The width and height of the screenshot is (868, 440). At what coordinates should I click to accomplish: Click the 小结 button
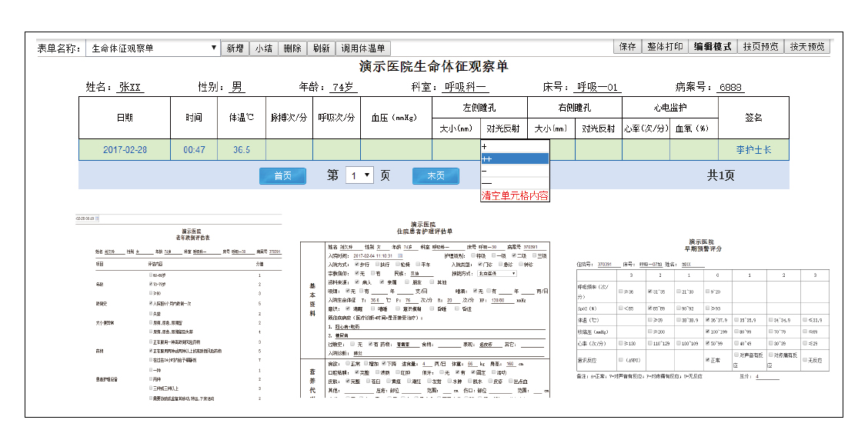263,48
